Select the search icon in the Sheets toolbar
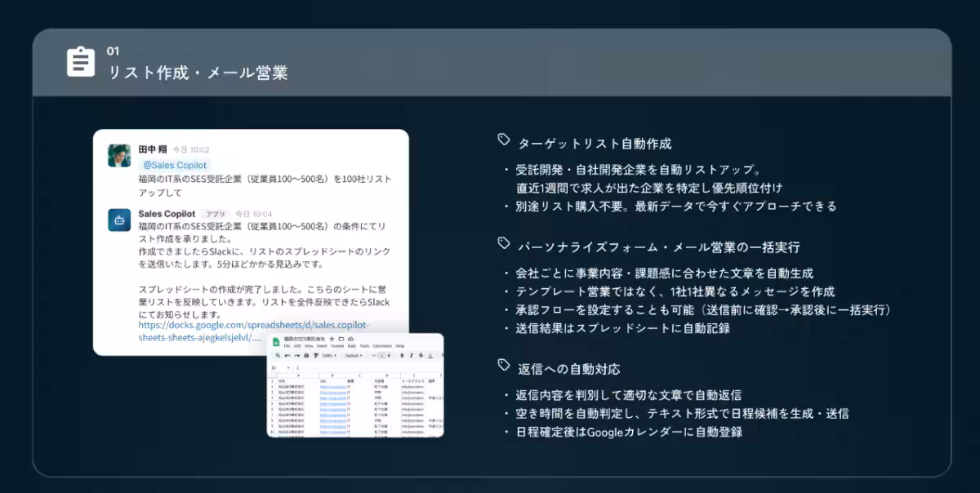Screen dimensions: 980x493 [277, 355]
